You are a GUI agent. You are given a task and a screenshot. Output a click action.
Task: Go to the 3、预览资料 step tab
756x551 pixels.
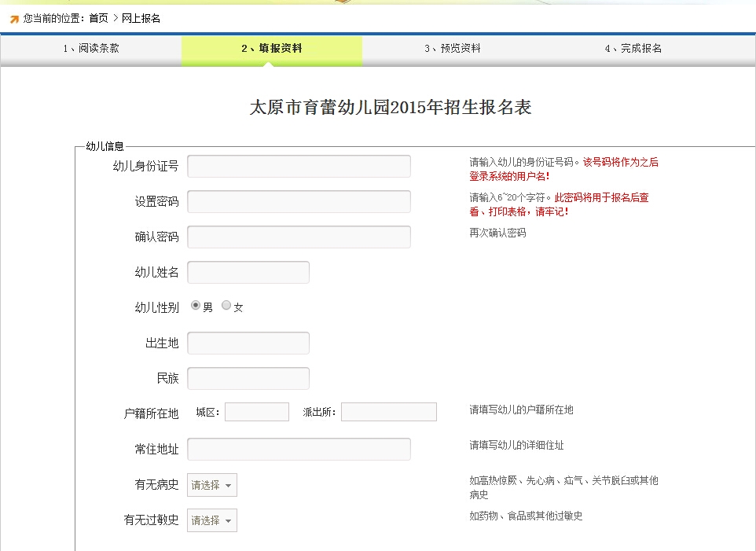coord(453,50)
